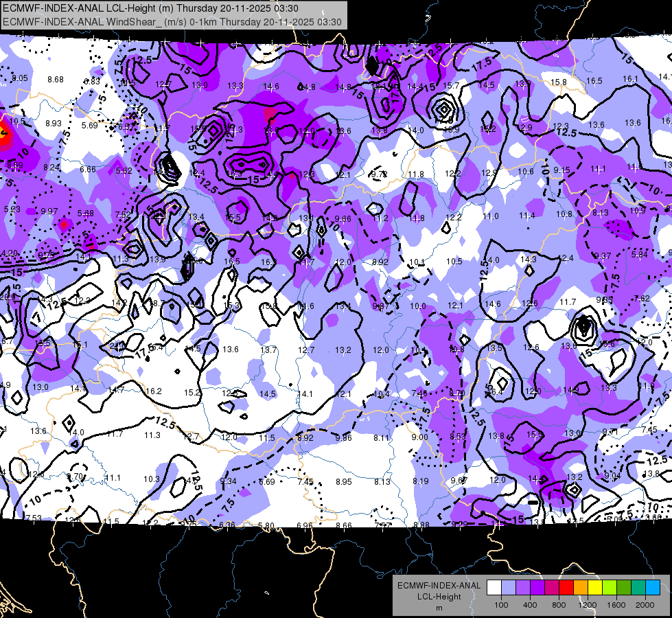Click the sky blue legend swatch
The width and height of the screenshot is (672, 618).
tap(653, 588)
